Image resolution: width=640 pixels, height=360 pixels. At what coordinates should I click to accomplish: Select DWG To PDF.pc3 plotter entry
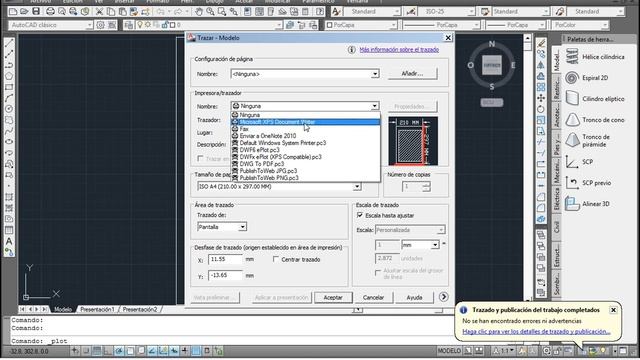[x=305, y=164]
